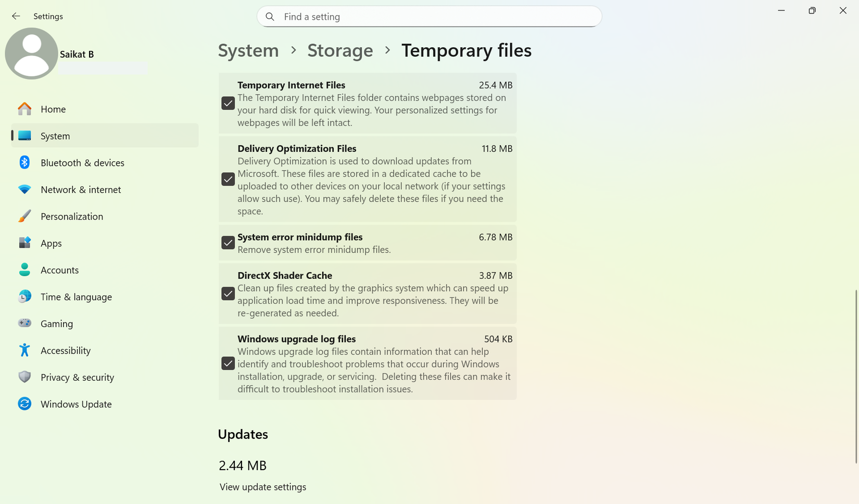859x504 pixels.
Task: Open View update settings link
Action: pos(263,487)
